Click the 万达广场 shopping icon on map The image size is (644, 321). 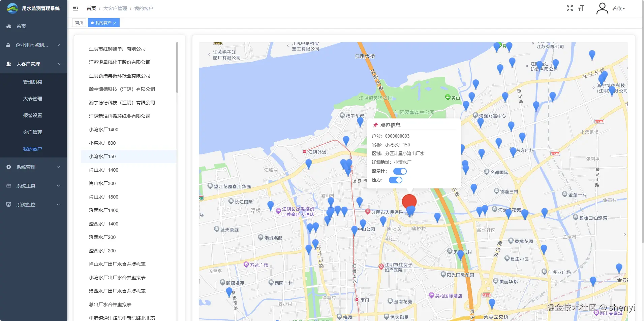[x=246, y=265]
